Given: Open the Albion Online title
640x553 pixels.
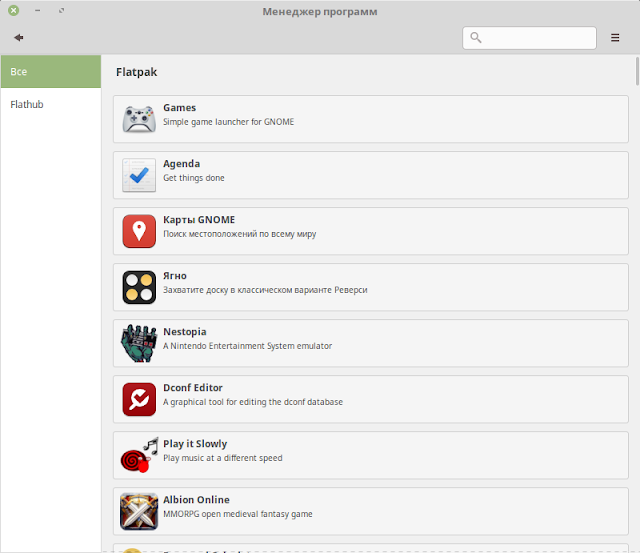Looking at the screenshot, I should (x=196, y=500).
